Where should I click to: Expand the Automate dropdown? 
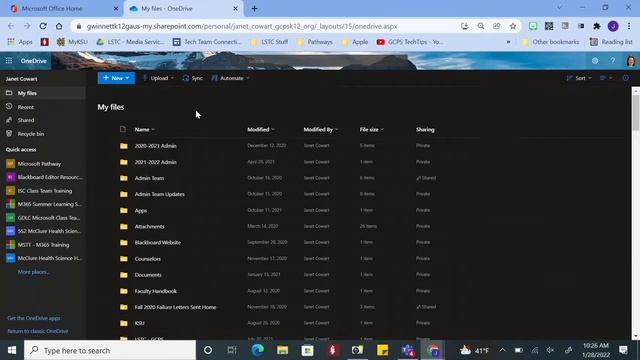tap(231, 78)
